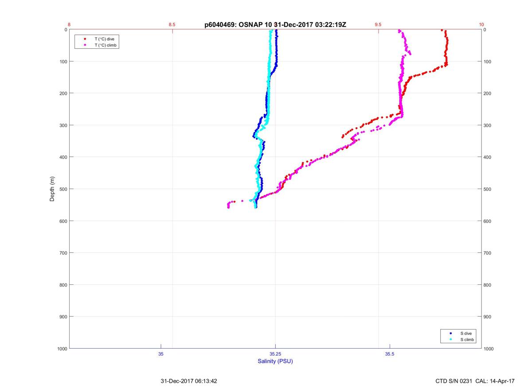Screen dimensions: 532x392
Task: Click the '35.25' salinity tick label
Action: click(x=275, y=354)
